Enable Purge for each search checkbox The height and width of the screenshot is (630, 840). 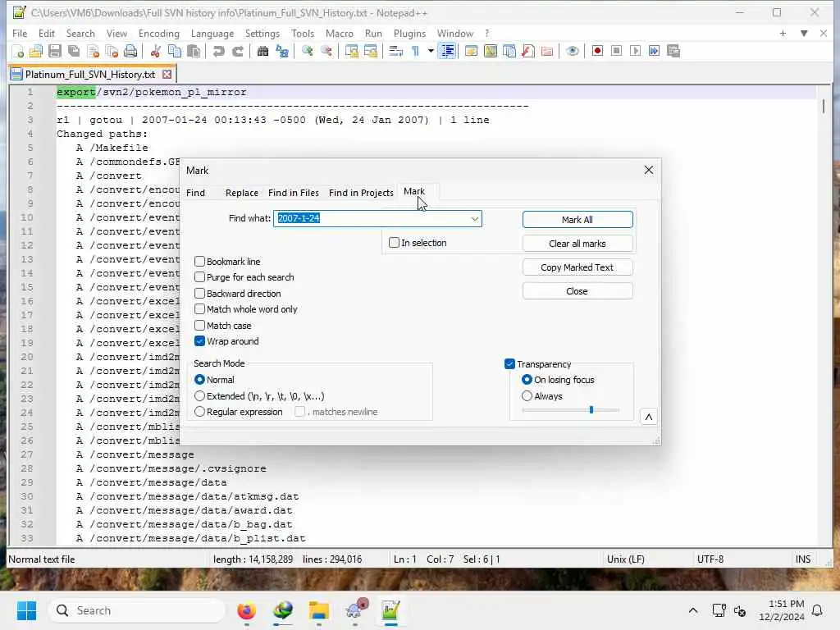tap(200, 277)
